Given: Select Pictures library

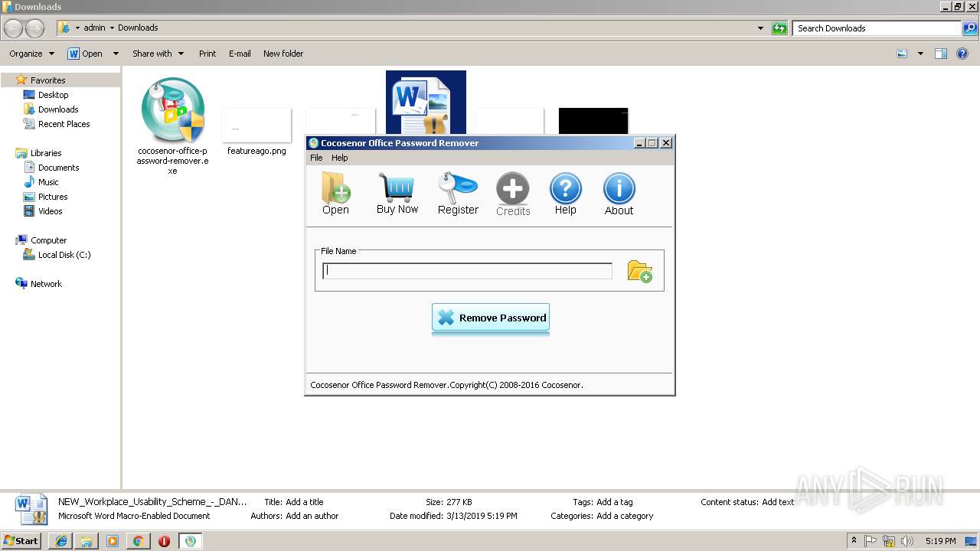Looking at the screenshot, I should 53,197.
